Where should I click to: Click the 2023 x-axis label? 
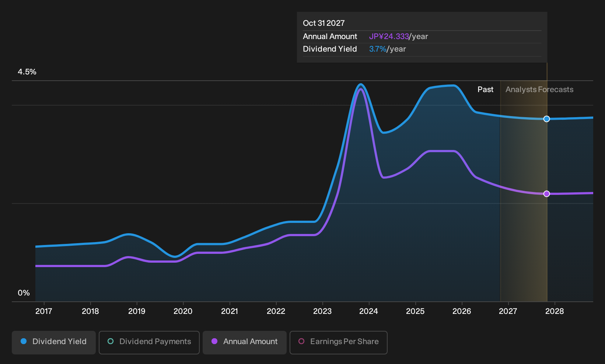click(322, 311)
